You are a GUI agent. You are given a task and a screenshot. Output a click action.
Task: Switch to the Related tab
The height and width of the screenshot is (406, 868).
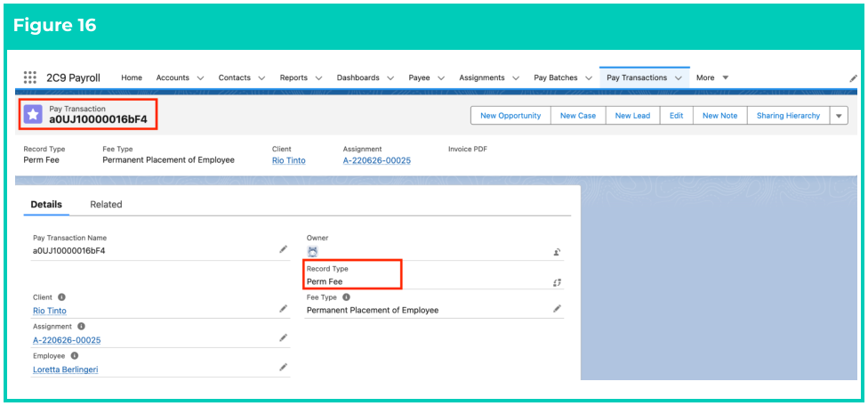click(106, 205)
